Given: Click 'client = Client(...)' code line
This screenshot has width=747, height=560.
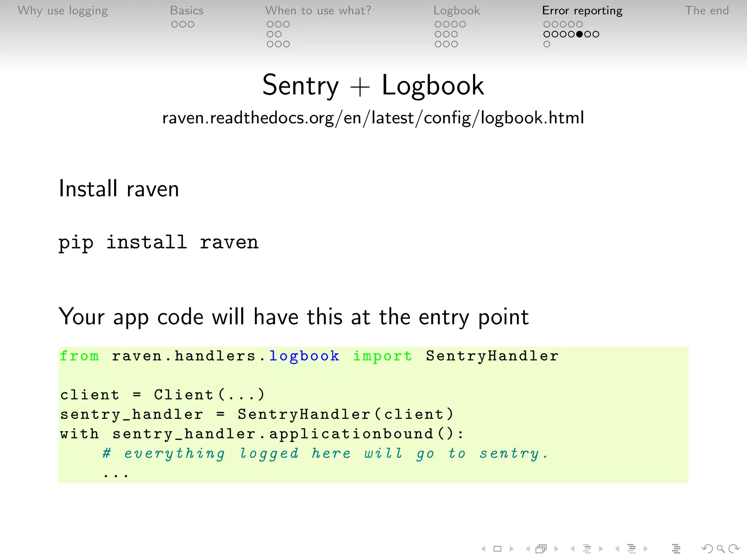Looking at the screenshot, I should [x=162, y=395].
